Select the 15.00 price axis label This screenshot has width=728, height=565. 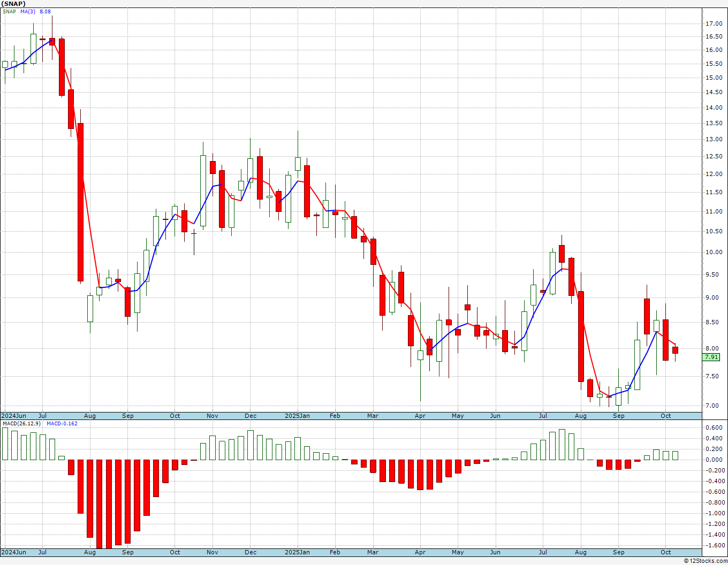tap(714, 78)
